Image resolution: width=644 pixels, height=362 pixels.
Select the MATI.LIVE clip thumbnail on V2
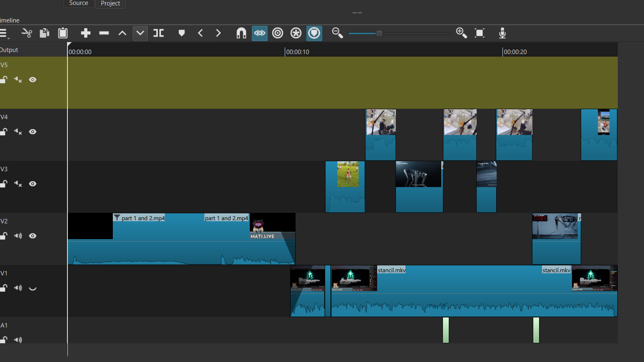(x=272, y=227)
